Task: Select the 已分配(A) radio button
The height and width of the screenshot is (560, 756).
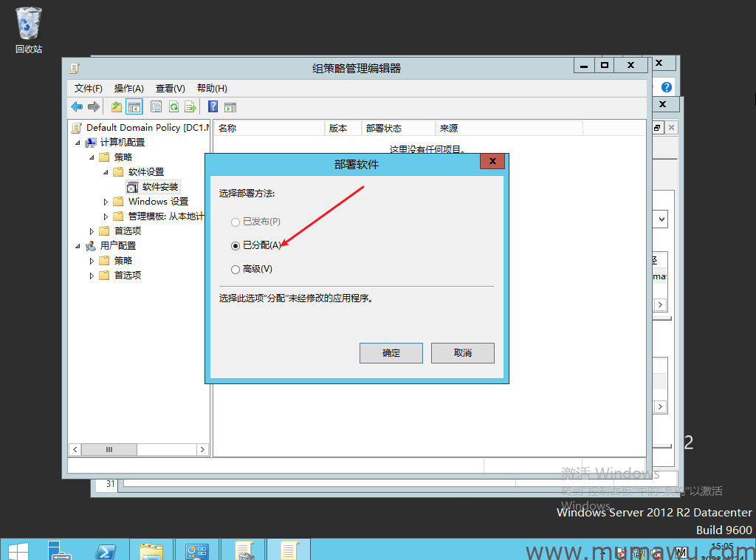Action: [236, 245]
